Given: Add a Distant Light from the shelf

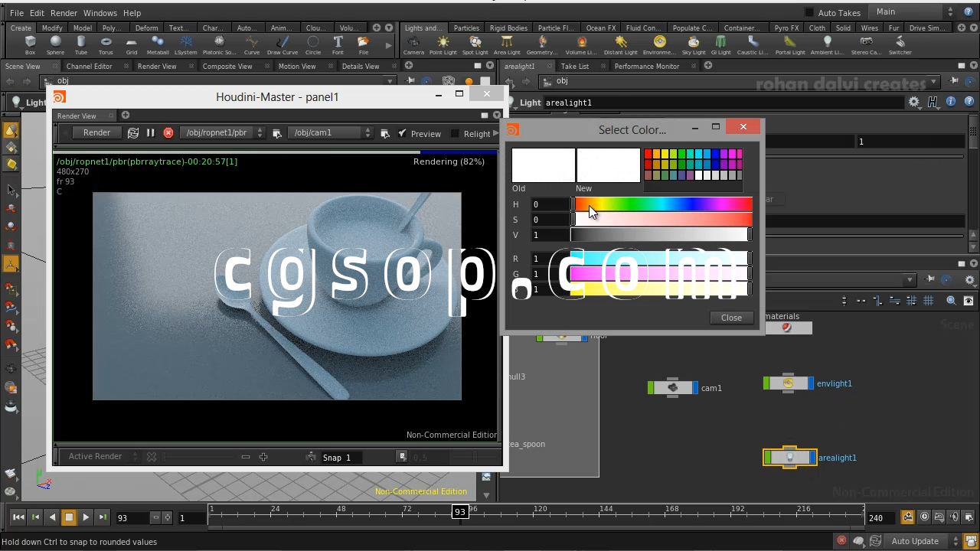Looking at the screenshot, I should (621, 45).
